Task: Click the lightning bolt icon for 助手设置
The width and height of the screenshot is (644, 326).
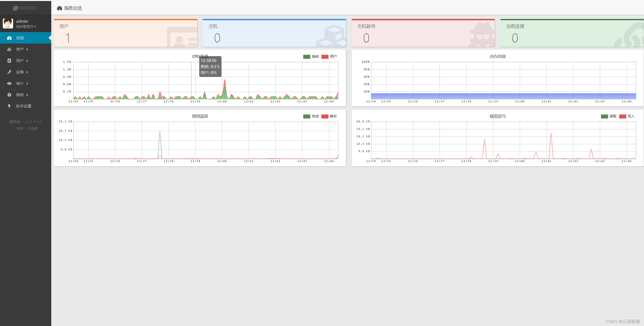Action: (9, 106)
